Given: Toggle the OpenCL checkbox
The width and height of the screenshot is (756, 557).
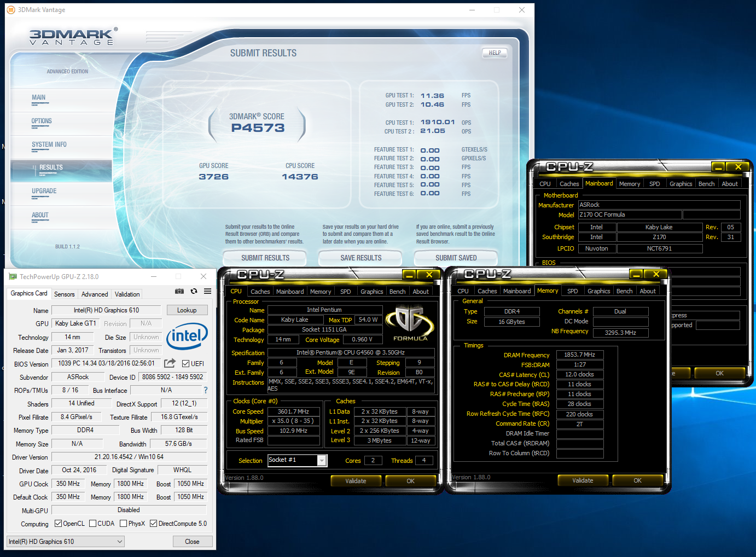Looking at the screenshot, I should tap(58, 524).
